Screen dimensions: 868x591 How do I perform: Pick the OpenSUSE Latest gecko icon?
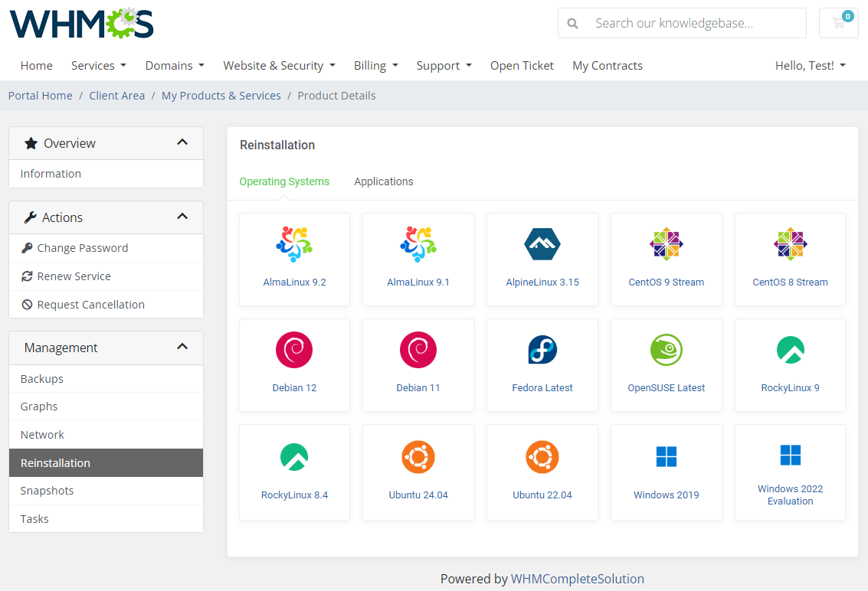[666, 350]
